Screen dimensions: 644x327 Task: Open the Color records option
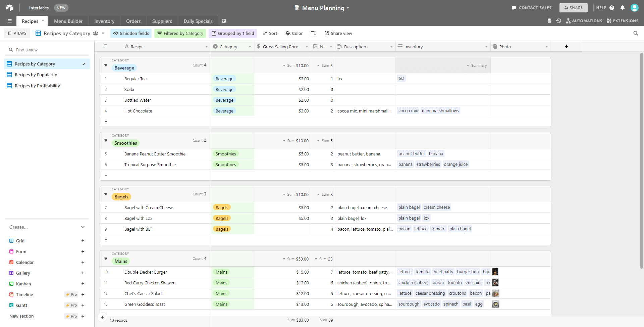click(x=294, y=33)
